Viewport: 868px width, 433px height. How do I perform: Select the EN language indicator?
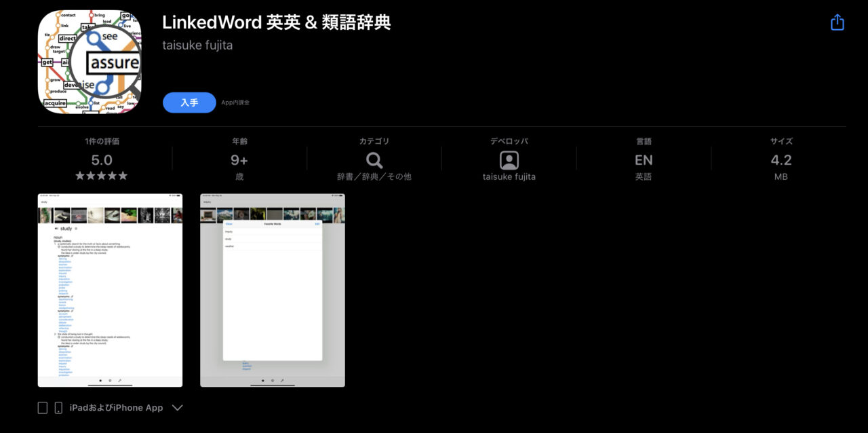pyautogui.click(x=644, y=159)
